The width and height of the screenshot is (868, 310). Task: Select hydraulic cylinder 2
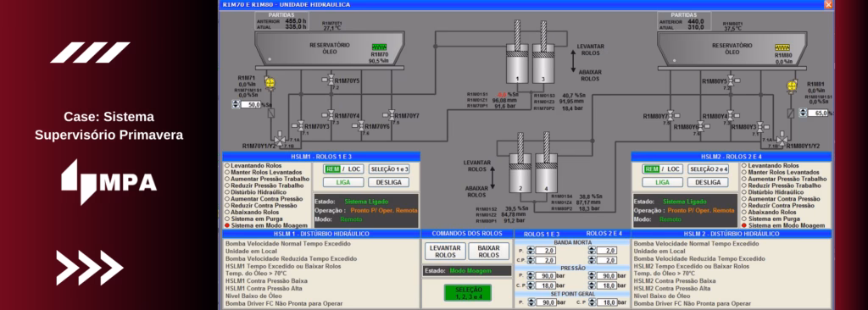520,174
